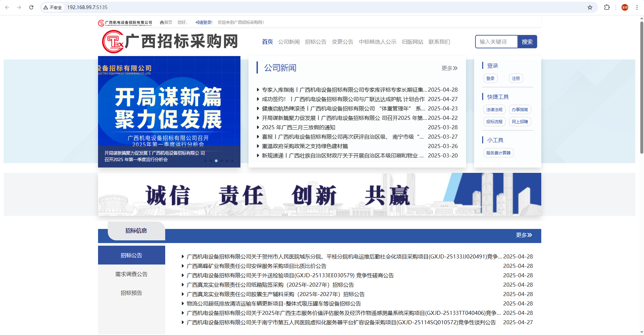Open the 招标流程 quick tool
Image resolution: width=644 pixels, height=335 pixels.
pos(494,122)
